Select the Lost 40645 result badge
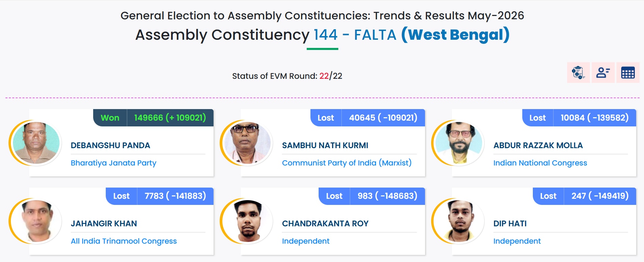Viewport: 644px width, 262px height. [x=368, y=118]
